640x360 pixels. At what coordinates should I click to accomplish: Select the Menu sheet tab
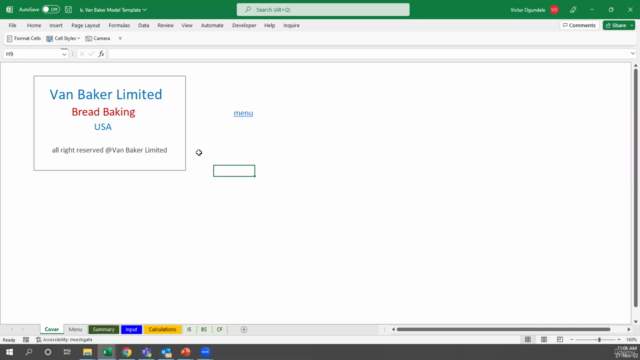coord(76,329)
